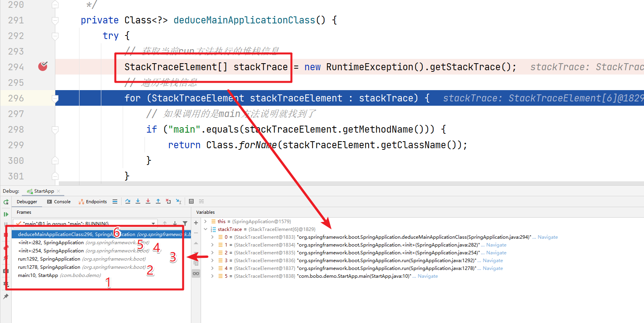Expand stackTrace element 0
The width and height of the screenshot is (644, 323).
212,237
